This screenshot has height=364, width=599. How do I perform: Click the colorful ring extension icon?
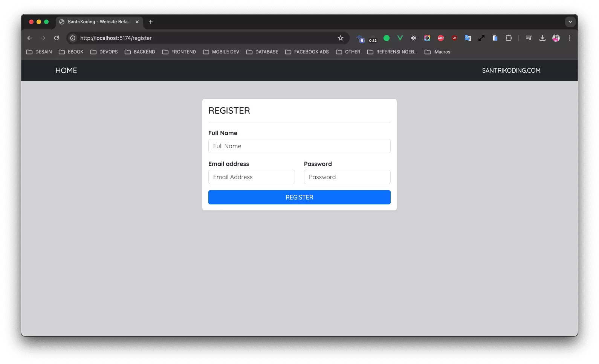click(x=427, y=38)
